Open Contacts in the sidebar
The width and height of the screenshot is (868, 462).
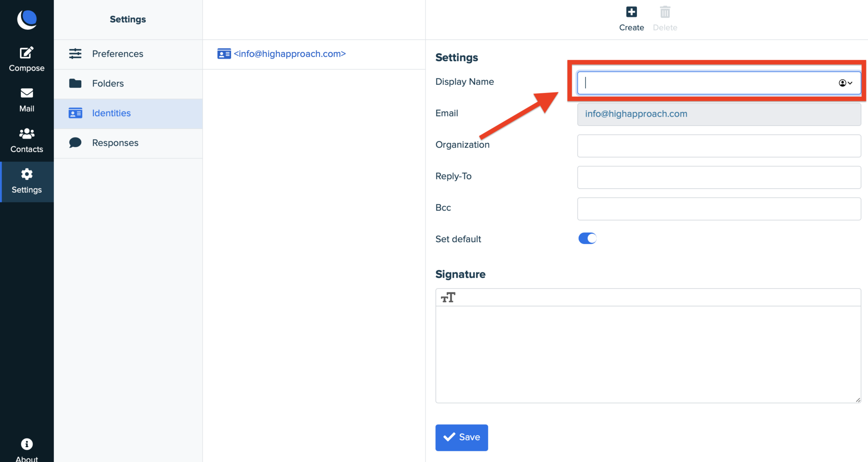[x=27, y=140]
